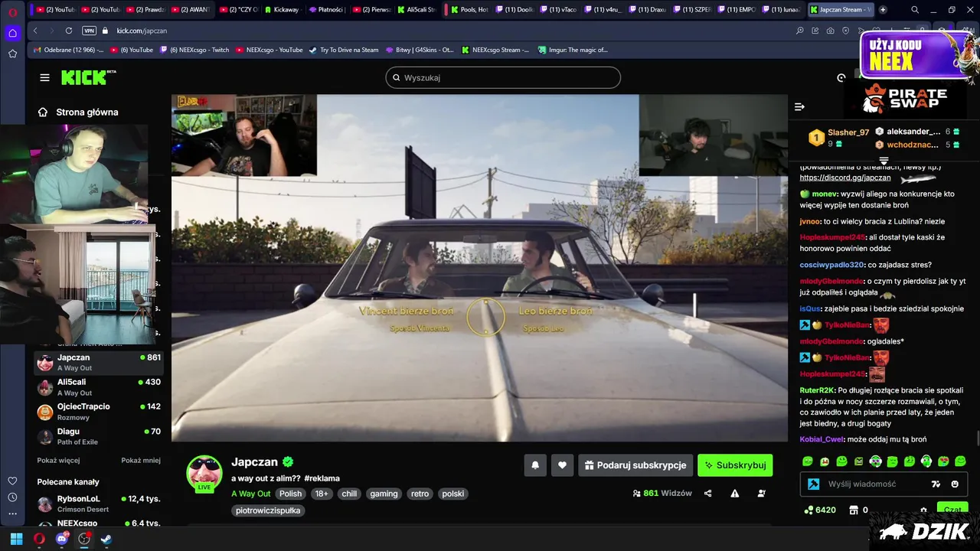Open the Japczan channel in sidebar list
Screen dimensions: 980x551
coord(99,363)
